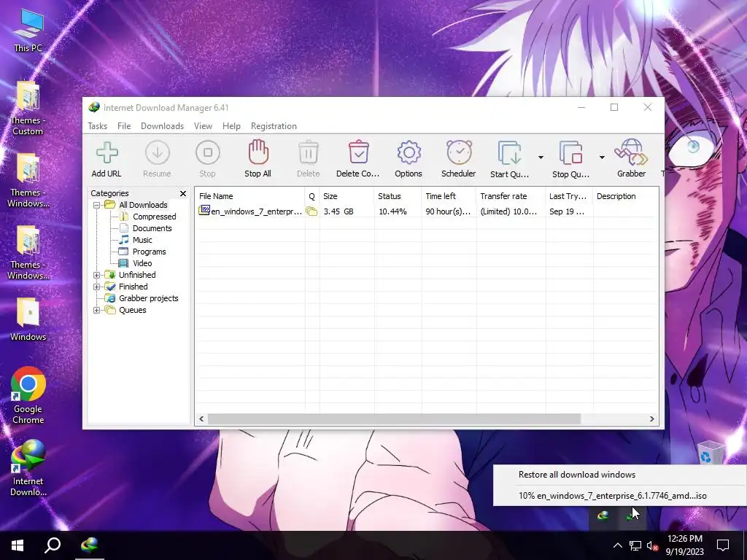This screenshot has width=747, height=560.
Task: Click the queue icon in download row
Action: coord(311,211)
